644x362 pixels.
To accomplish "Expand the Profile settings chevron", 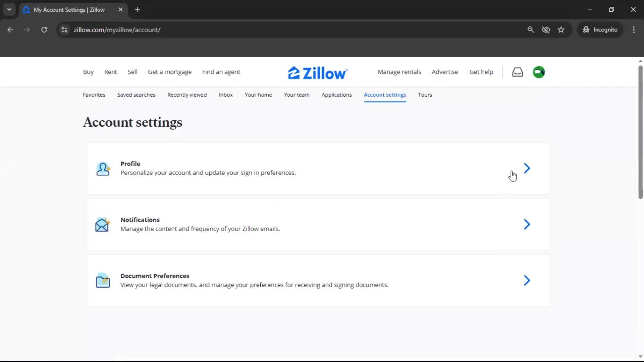I will click(526, 168).
